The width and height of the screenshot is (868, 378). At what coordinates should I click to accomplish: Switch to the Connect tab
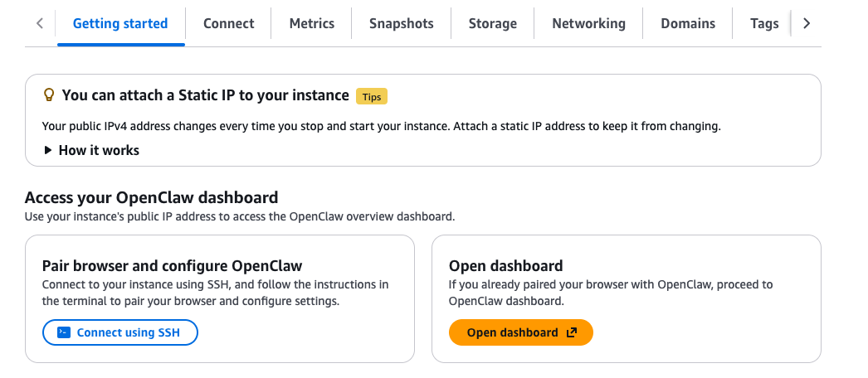coord(228,23)
